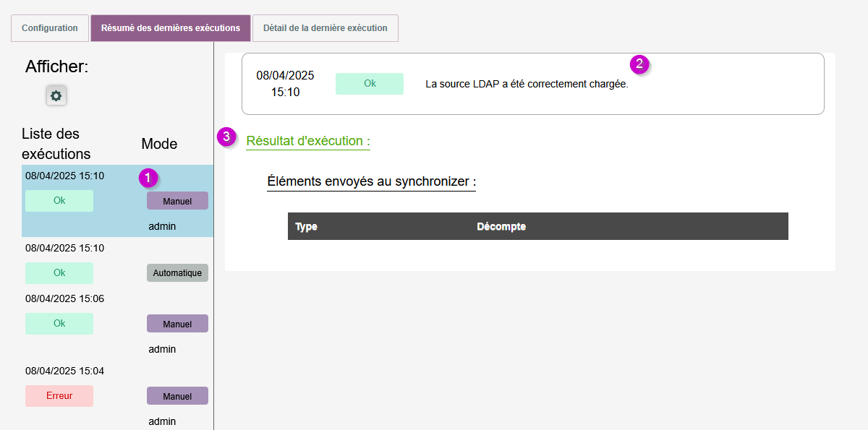This screenshot has height=430, width=868.
Task: Click the purple annotation marker number 3
Action: [x=227, y=136]
